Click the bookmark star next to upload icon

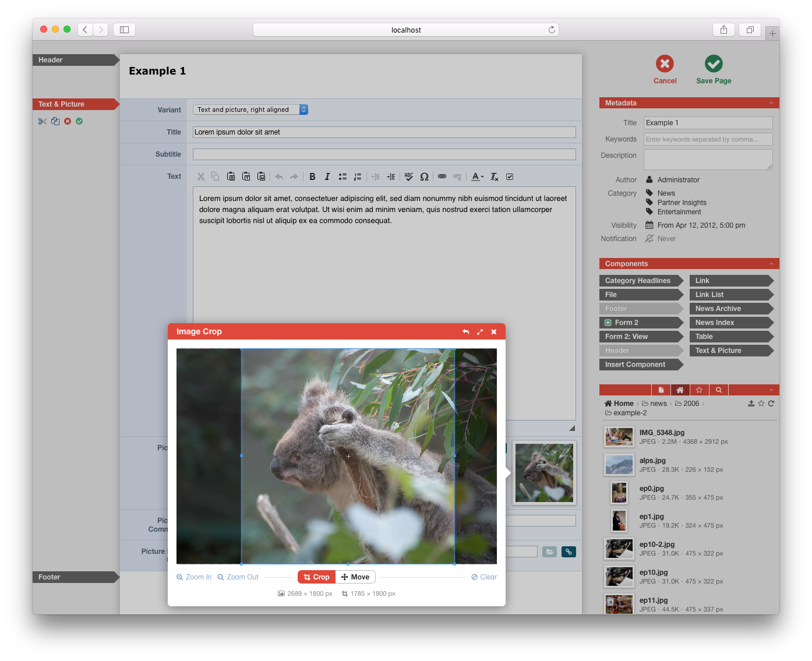(761, 403)
